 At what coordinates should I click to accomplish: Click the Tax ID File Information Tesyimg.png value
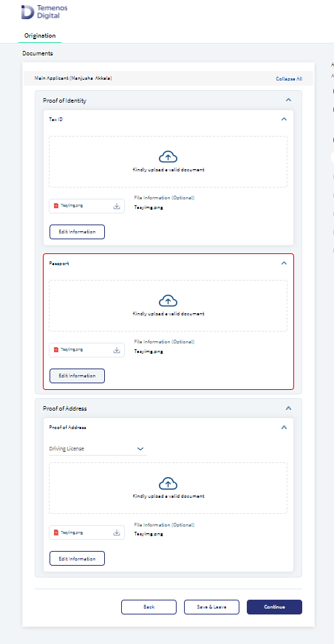[149, 208]
